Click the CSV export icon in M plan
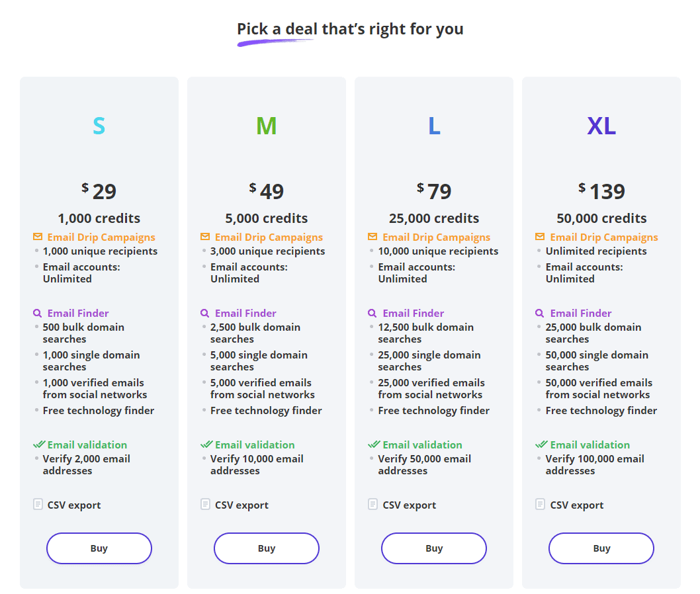This screenshot has height=594, width=700. (205, 504)
